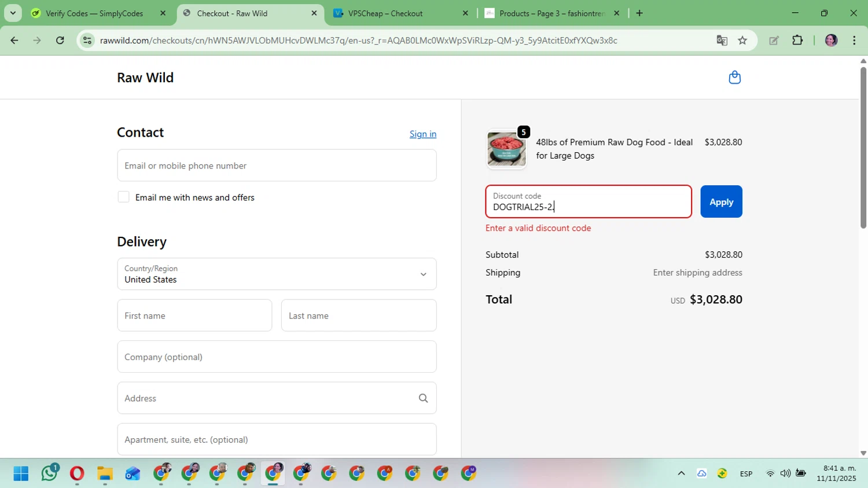
Task: Show hidden system tray icons
Action: (681, 474)
